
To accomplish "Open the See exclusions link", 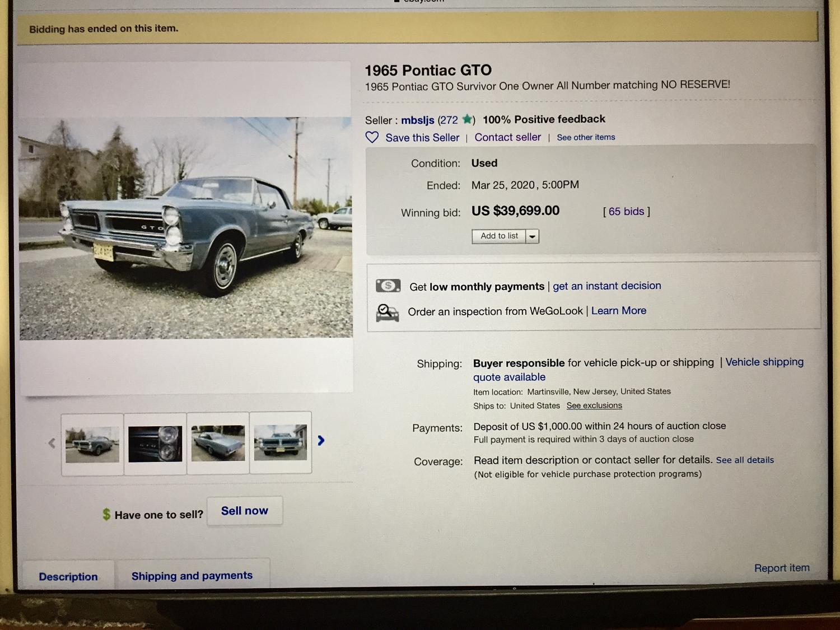I will pos(594,405).
